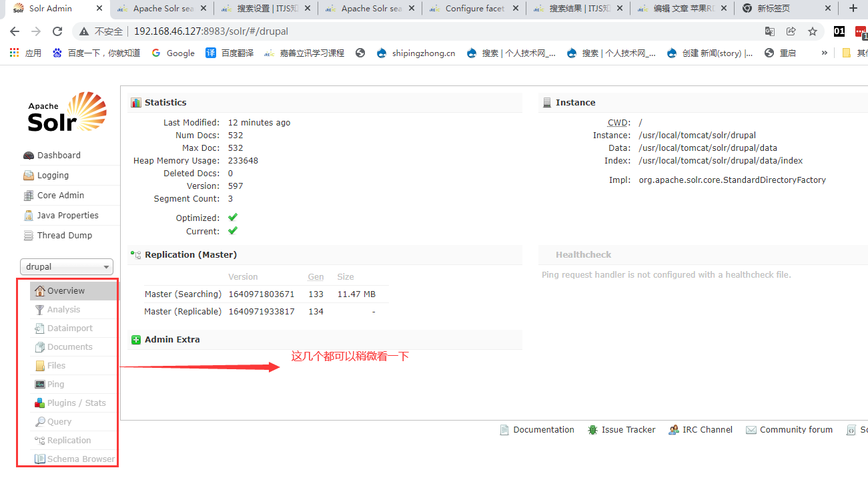Expand the bookmarks overflow chevron

coord(825,53)
